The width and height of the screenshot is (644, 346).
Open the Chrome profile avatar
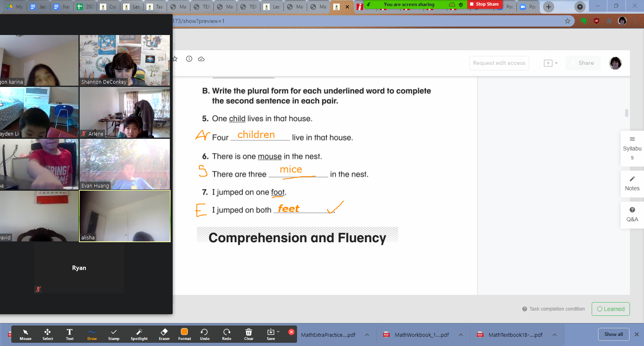coord(622,21)
